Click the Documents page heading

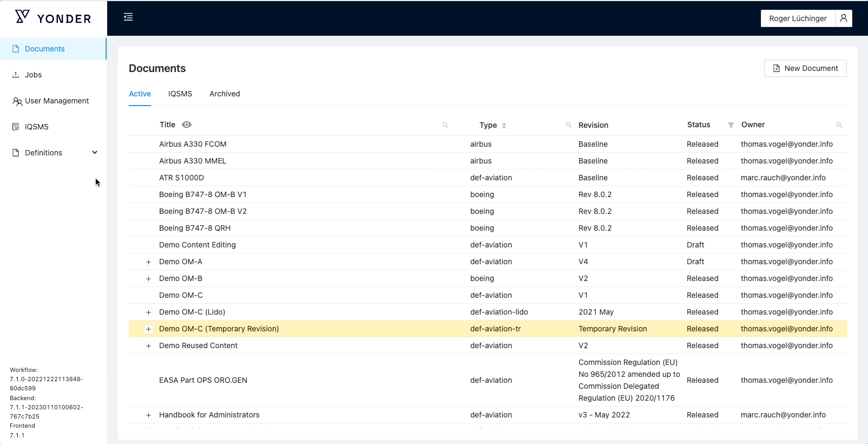(x=157, y=68)
